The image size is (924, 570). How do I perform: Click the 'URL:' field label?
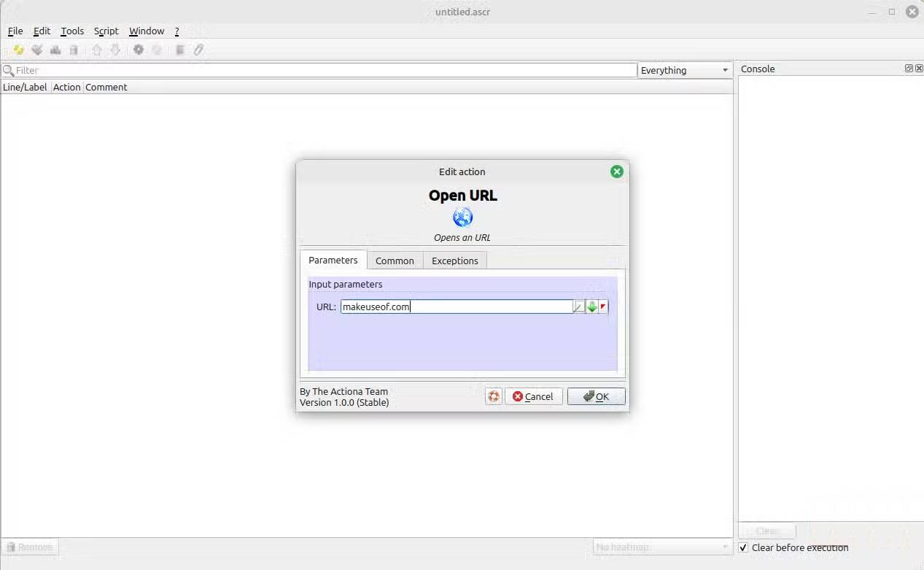(x=326, y=307)
